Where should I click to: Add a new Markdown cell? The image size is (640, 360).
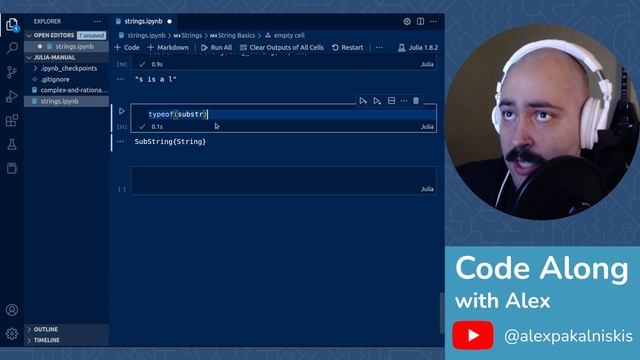168,47
